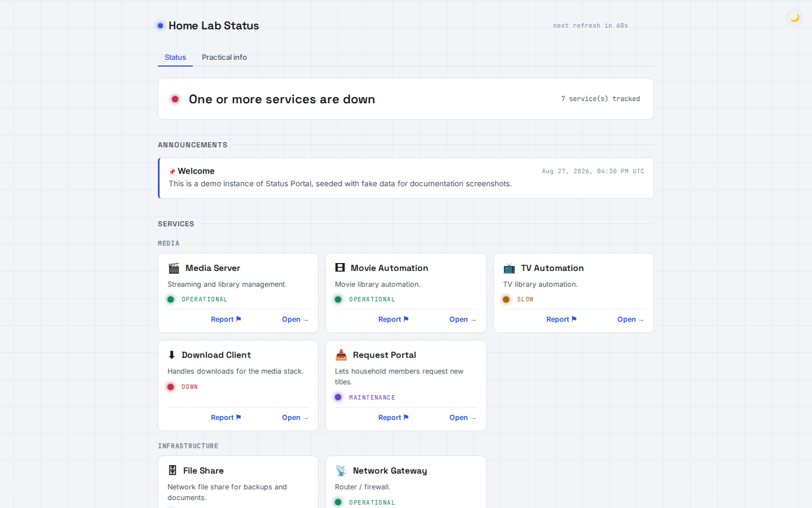Switch to the Practical info tab

[224, 57]
